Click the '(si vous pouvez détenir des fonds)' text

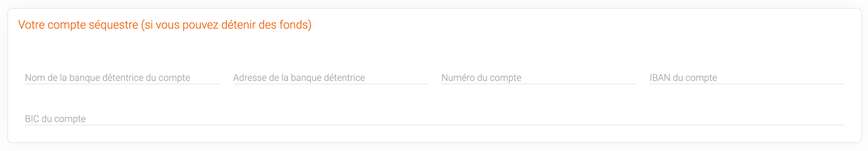point(226,25)
